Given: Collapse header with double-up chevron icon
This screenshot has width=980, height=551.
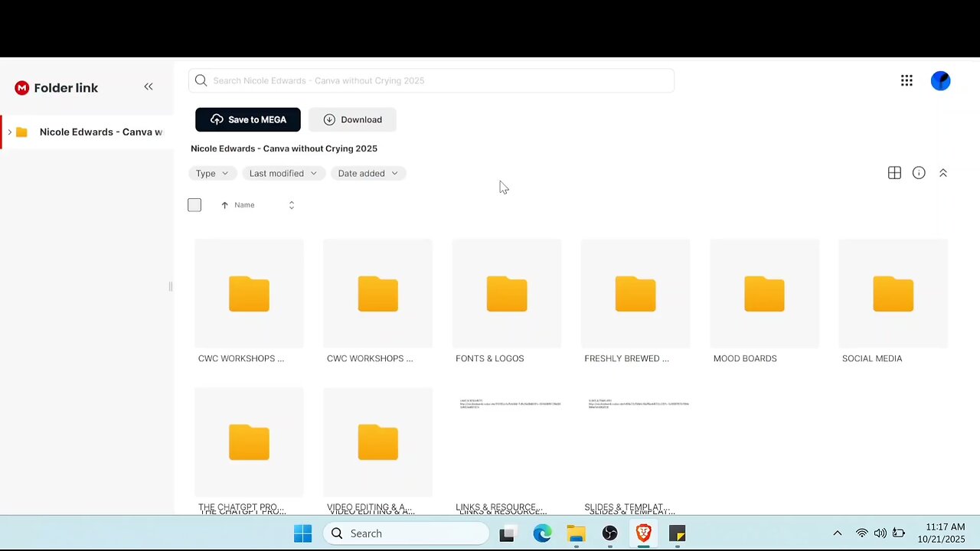Looking at the screenshot, I should click(x=943, y=173).
